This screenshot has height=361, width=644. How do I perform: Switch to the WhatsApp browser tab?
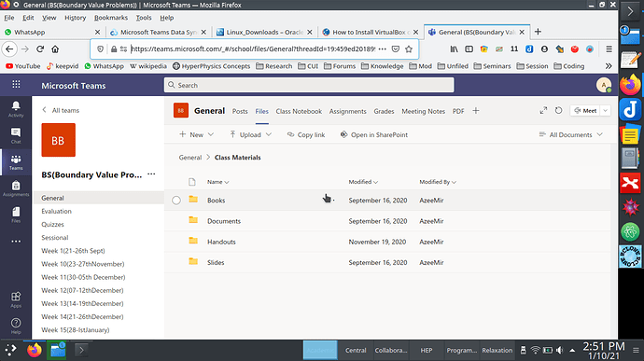52,32
